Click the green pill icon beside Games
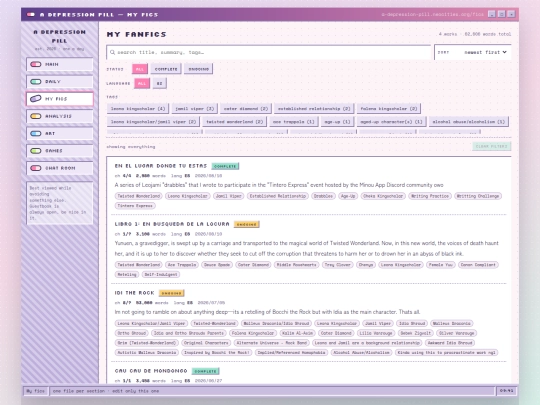The image size is (540, 405). (x=35, y=150)
